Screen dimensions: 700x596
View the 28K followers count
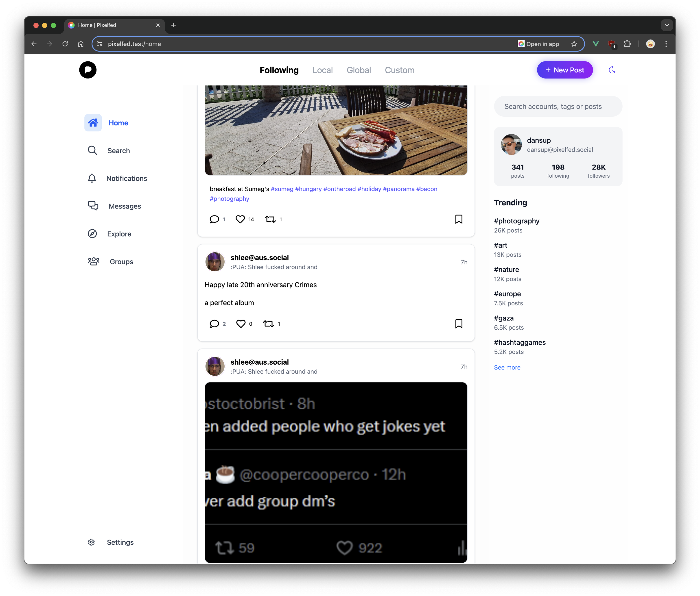click(598, 171)
